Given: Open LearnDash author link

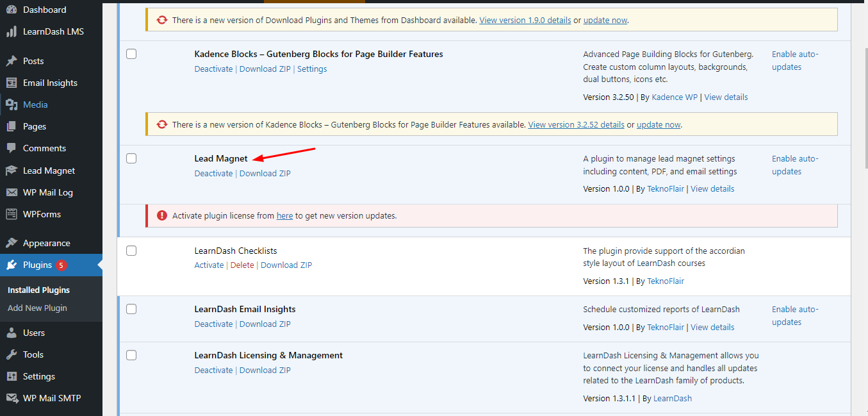Looking at the screenshot, I should pos(673,398).
